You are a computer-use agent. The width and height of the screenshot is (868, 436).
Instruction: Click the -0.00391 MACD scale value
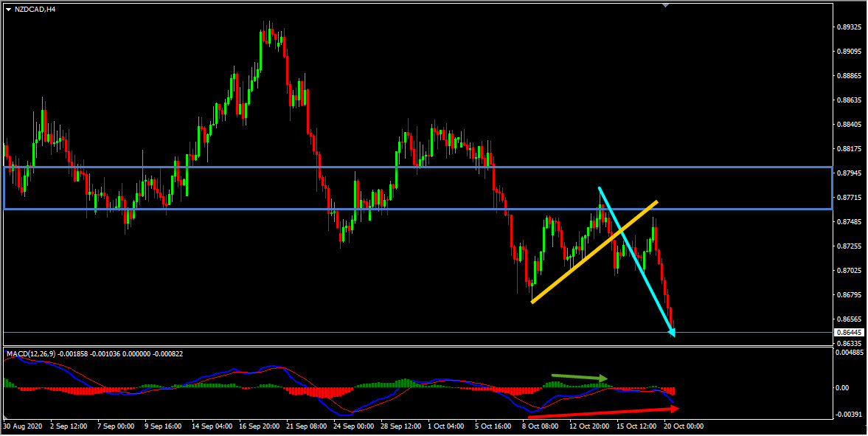pos(850,415)
